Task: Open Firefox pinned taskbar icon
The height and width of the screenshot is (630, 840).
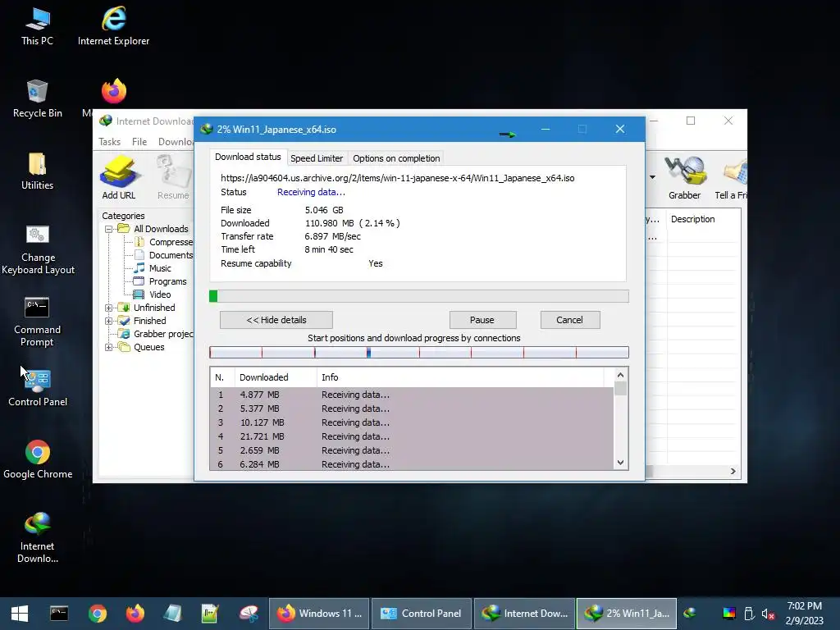Action: (x=135, y=614)
